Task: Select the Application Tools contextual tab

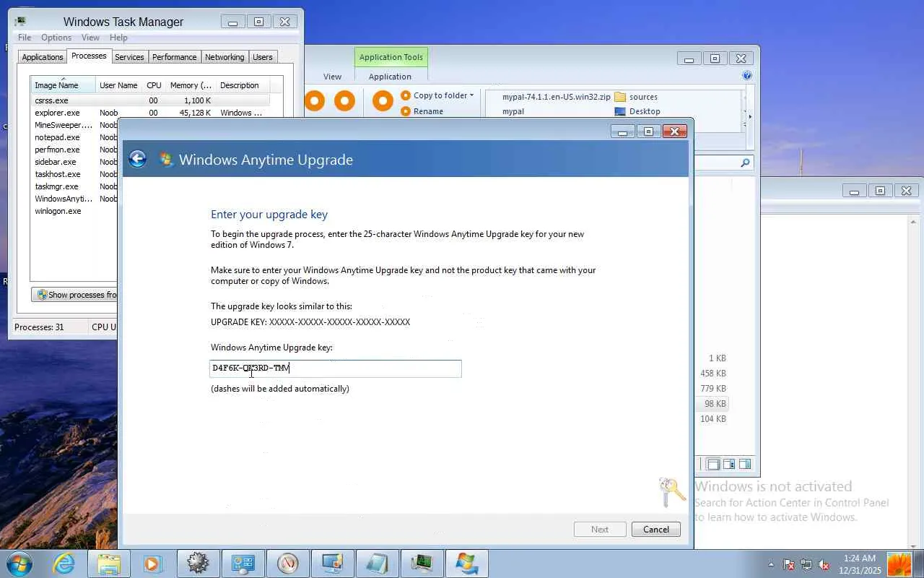Action: (391, 57)
